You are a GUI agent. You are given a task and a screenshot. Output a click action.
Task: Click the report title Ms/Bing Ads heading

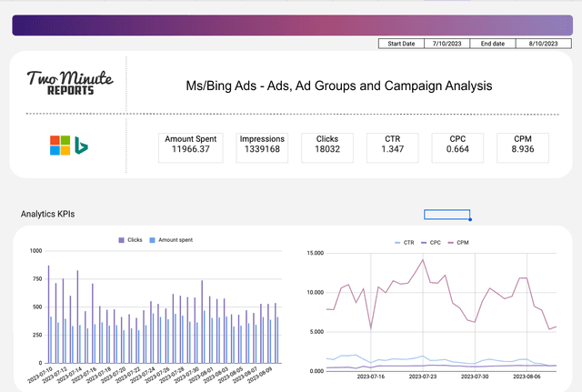(x=339, y=85)
